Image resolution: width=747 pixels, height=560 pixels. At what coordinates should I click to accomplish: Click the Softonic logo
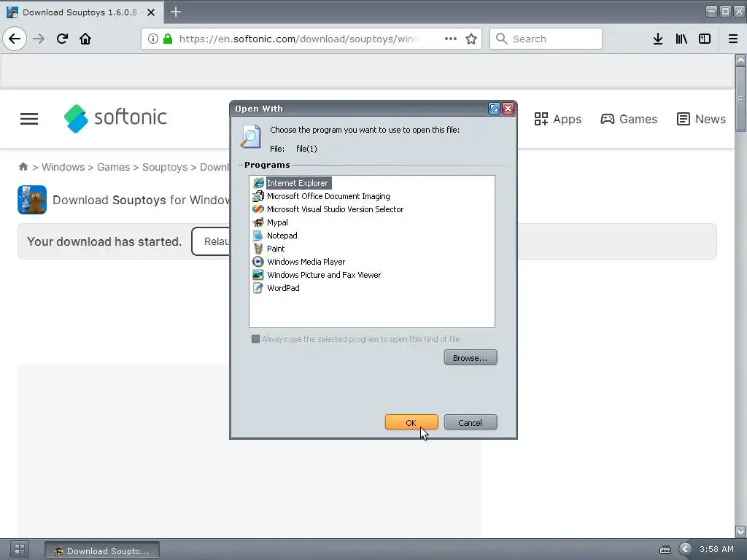pos(115,118)
